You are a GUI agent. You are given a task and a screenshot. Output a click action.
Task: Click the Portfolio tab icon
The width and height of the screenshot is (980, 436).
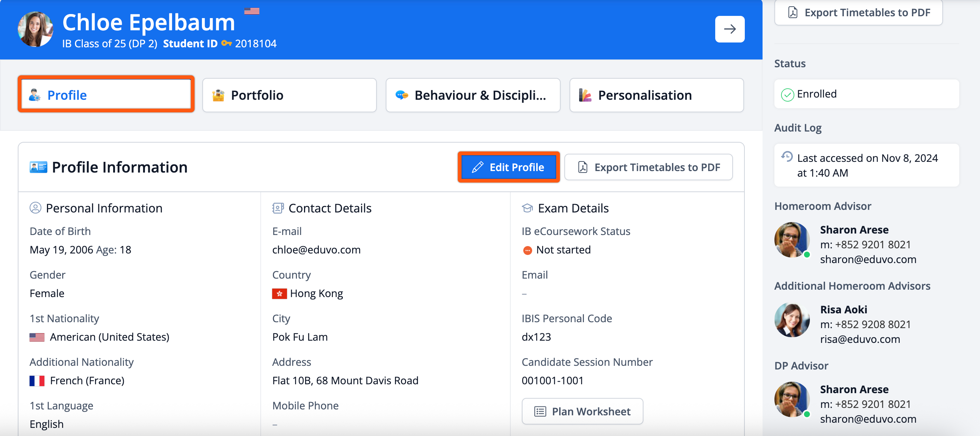(x=218, y=95)
